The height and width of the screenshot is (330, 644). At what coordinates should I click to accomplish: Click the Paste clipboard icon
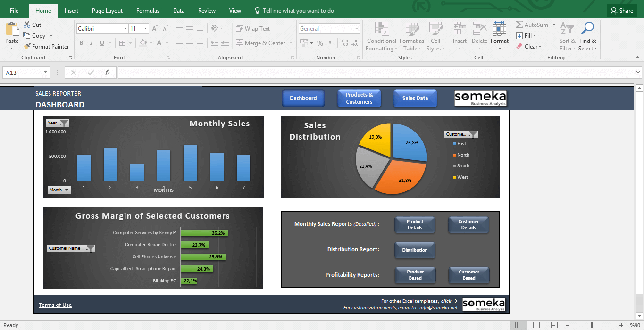pyautogui.click(x=12, y=29)
